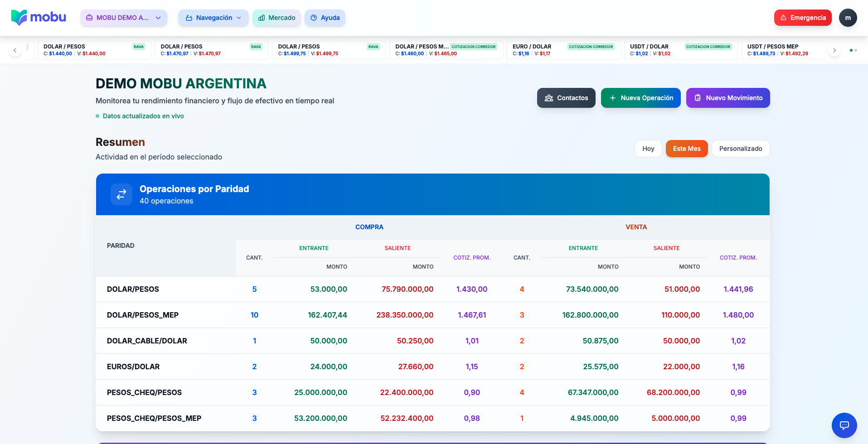Click the swap arrows icon on Operaciones por Paridad
Image resolution: width=868 pixels, height=444 pixels.
(121, 194)
